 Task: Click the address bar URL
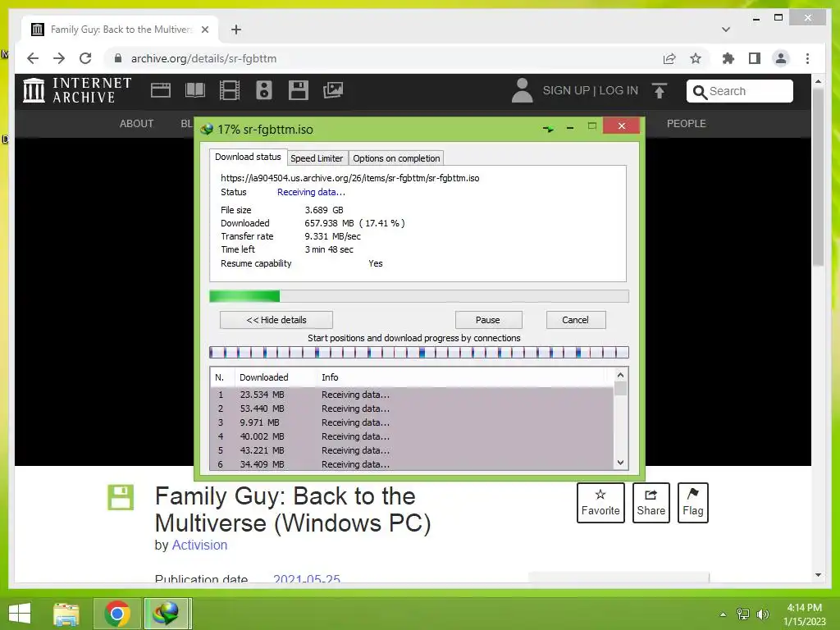[203, 58]
